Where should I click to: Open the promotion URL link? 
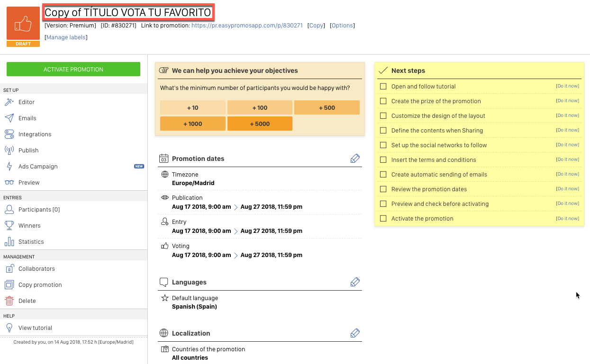247,26
